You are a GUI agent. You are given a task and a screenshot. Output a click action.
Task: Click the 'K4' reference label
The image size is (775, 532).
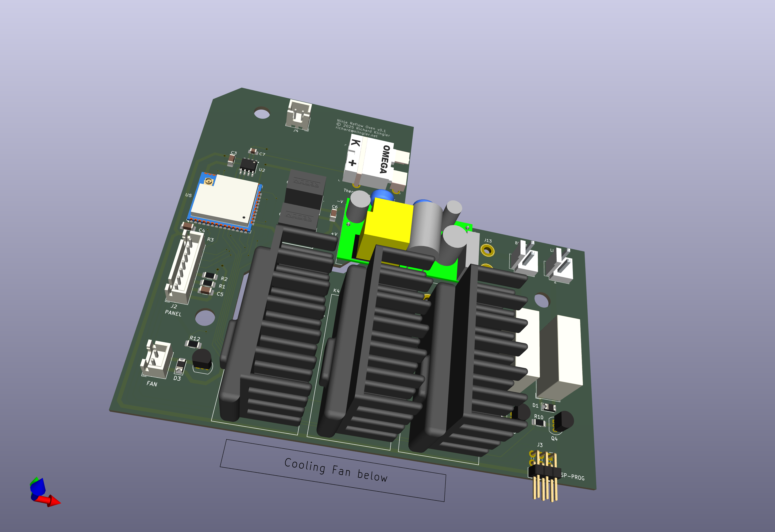point(336,291)
